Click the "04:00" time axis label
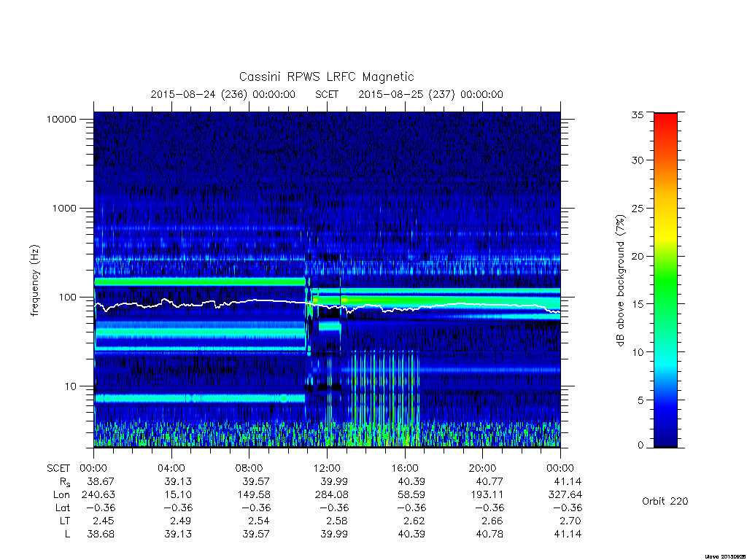This screenshot has height=560, width=747. coord(171,468)
